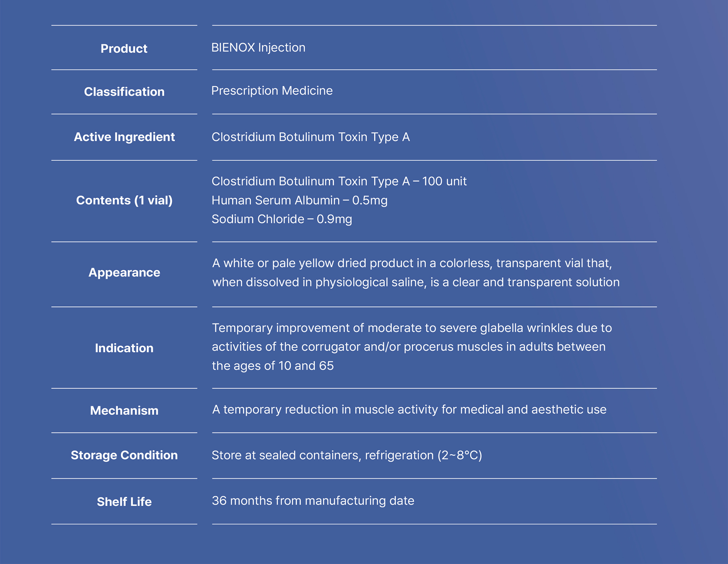
Task: Click the toxin line ending in 100 unit
Action: coord(339,181)
